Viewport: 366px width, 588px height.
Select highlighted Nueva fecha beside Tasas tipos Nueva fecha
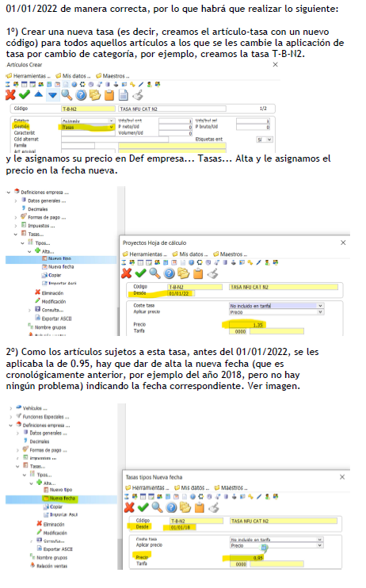(x=59, y=498)
